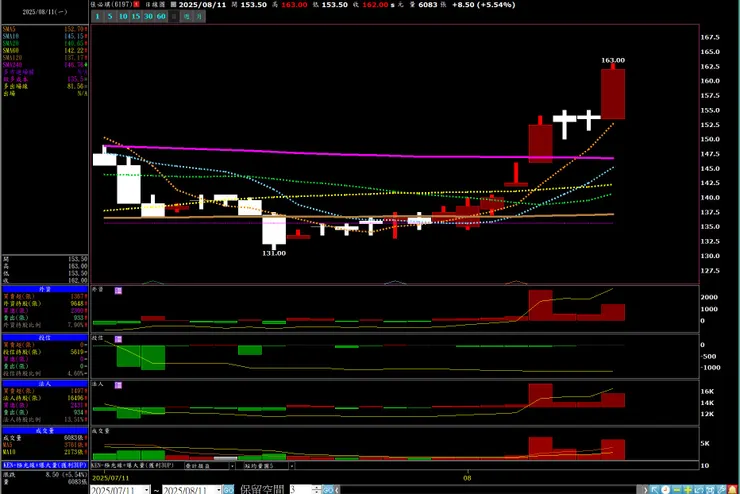Adjust reserved space spinner arrows
The width and height of the screenshot is (740, 494).
click(x=316, y=490)
